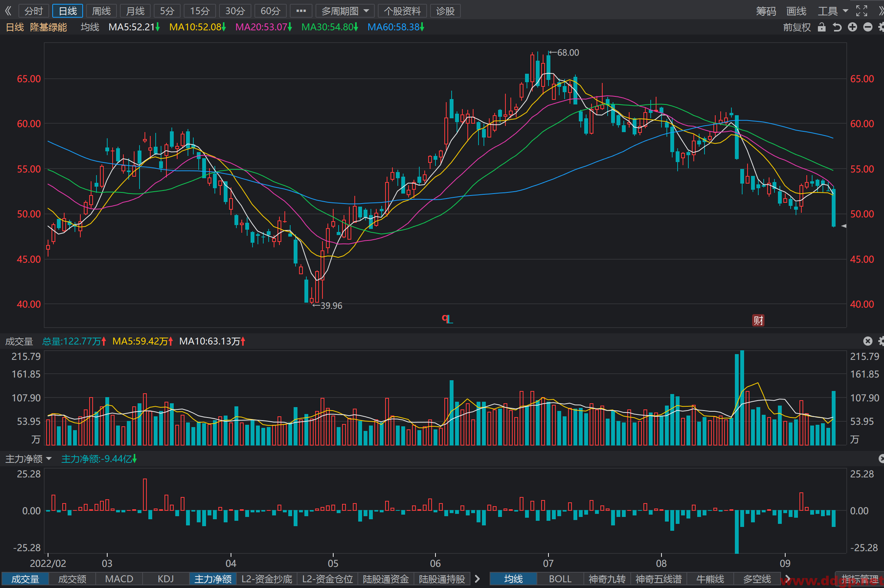Switch to 月线 monthly chart
The height and width of the screenshot is (588, 884).
pyautogui.click(x=135, y=11)
